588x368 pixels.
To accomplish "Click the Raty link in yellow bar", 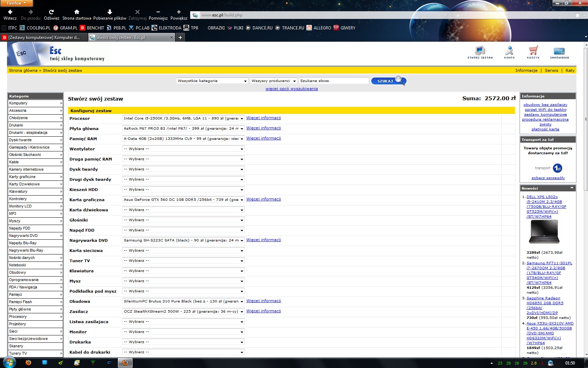I will [570, 70].
